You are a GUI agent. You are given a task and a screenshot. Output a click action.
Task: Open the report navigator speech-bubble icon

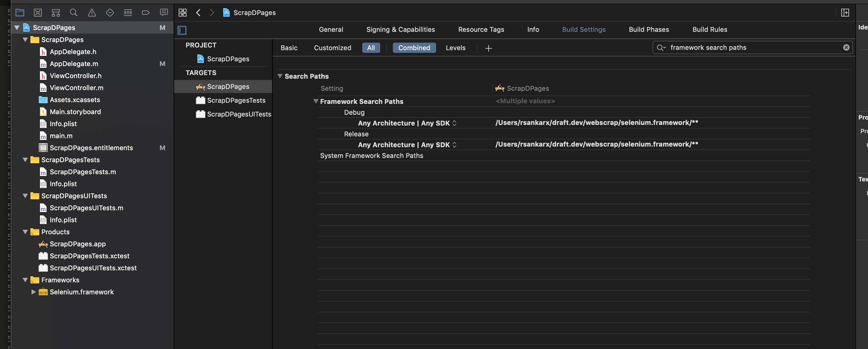point(164,13)
